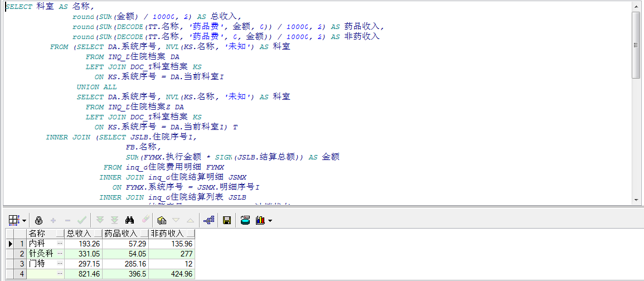Open the grid select mode dropdown
Viewport: 644px width, 281px height.
(x=25, y=221)
